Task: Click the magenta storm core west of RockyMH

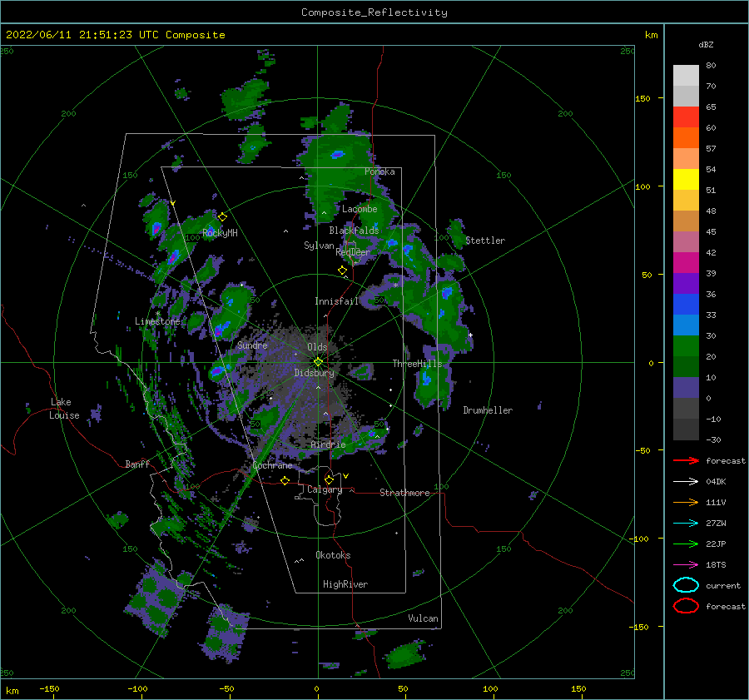Action: pos(156,229)
